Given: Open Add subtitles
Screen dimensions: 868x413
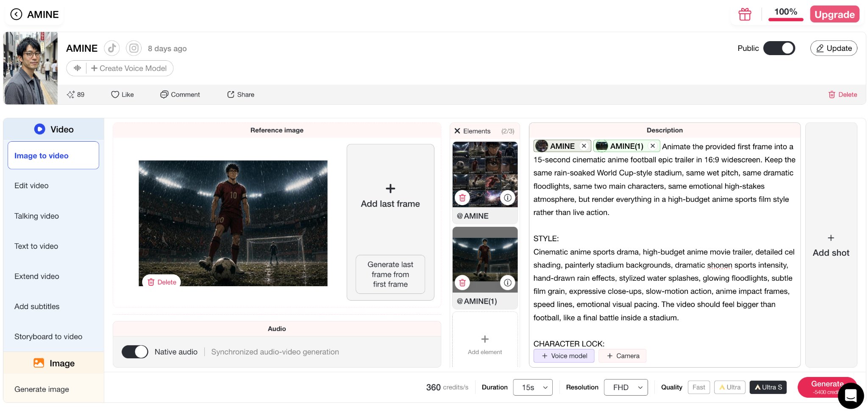Looking at the screenshot, I should tap(37, 306).
